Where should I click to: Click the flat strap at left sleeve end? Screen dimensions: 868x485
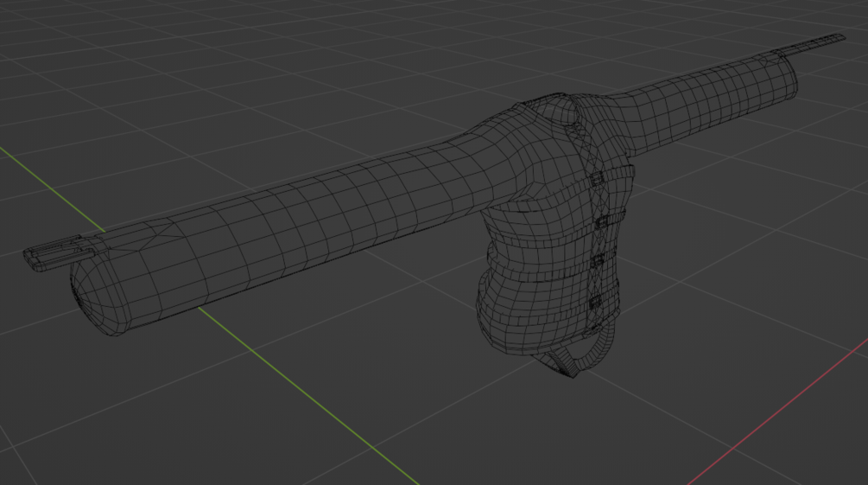[59, 254]
